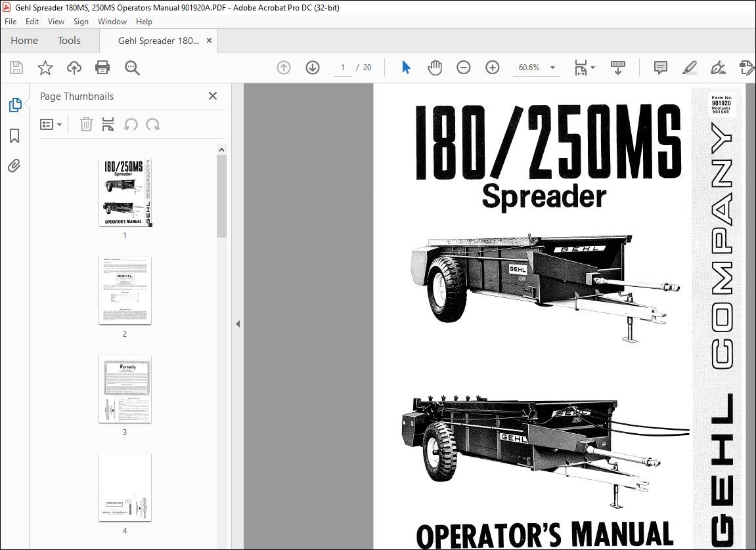This screenshot has height=550, width=756.
Task: Print the document
Action: (x=102, y=67)
